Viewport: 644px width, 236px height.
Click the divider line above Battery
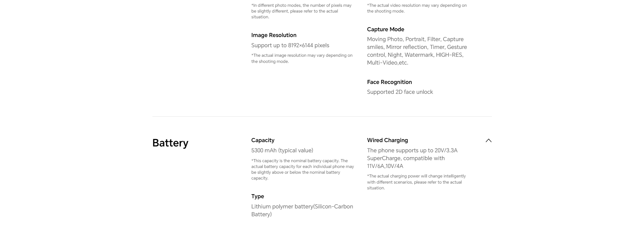point(322,116)
